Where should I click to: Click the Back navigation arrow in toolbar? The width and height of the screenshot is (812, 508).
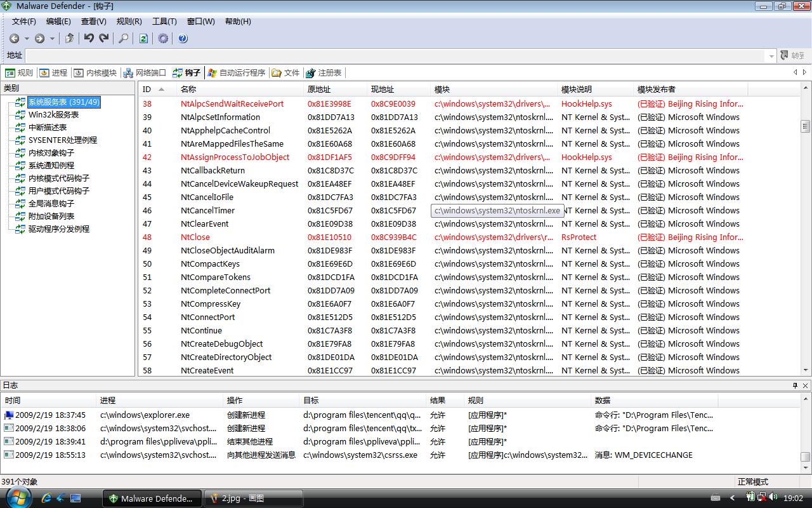point(14,39)
